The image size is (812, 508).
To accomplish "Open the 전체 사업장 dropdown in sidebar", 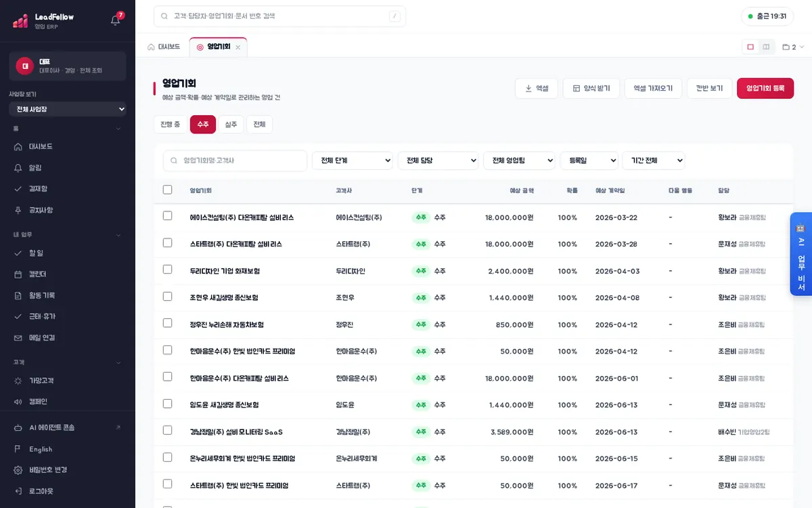I will pos(68,109).
